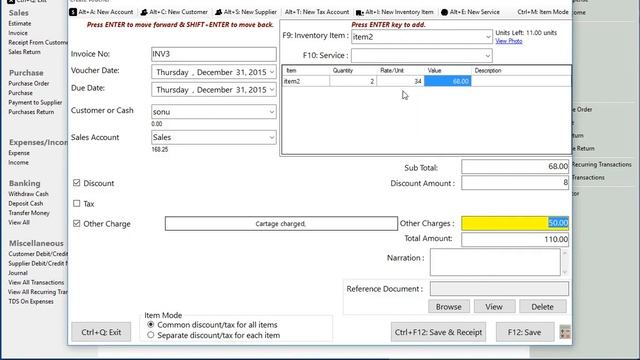Click the Quantity cell showing 2
Screen dimensions: 640x360
pyautogui.click(x=353, y=81)
